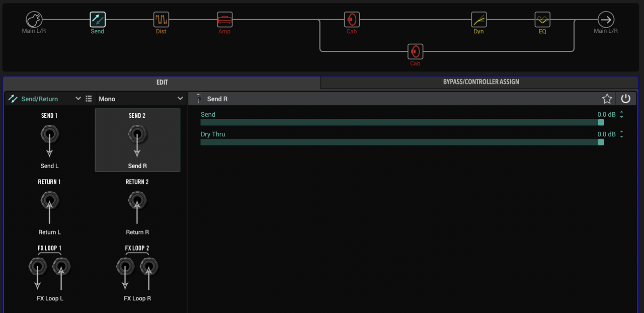644x313 pixels.
Task: Select the Amp block in signal path
Action: pos(224,20)
